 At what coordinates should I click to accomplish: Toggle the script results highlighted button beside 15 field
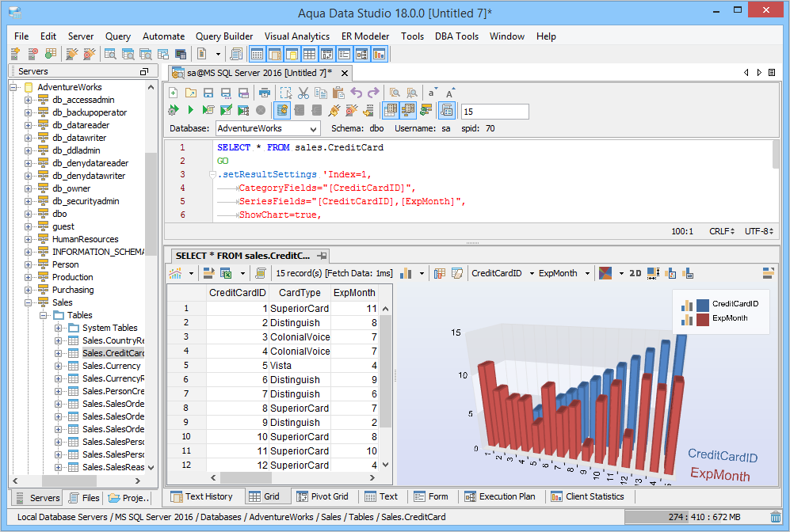coord(447,110)
